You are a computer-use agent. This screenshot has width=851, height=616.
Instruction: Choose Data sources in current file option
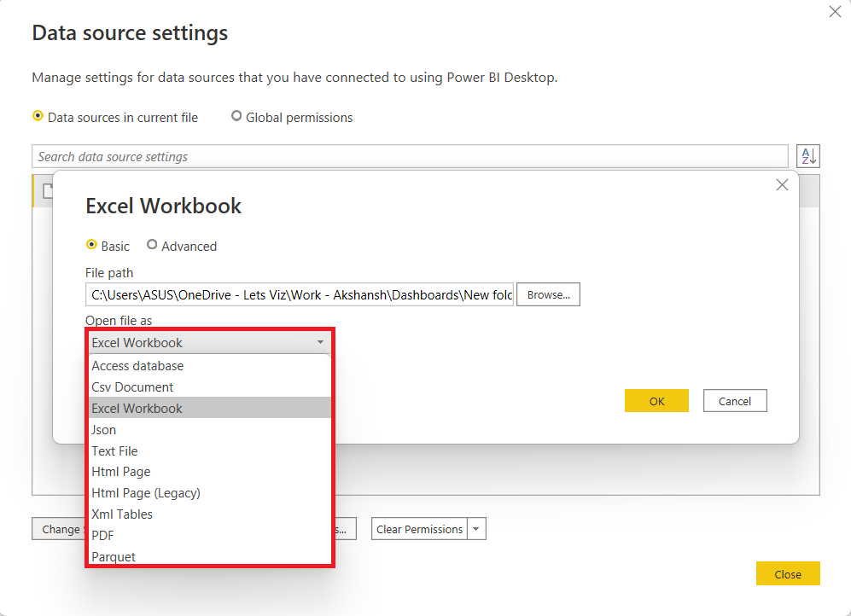tap(36, 117)
